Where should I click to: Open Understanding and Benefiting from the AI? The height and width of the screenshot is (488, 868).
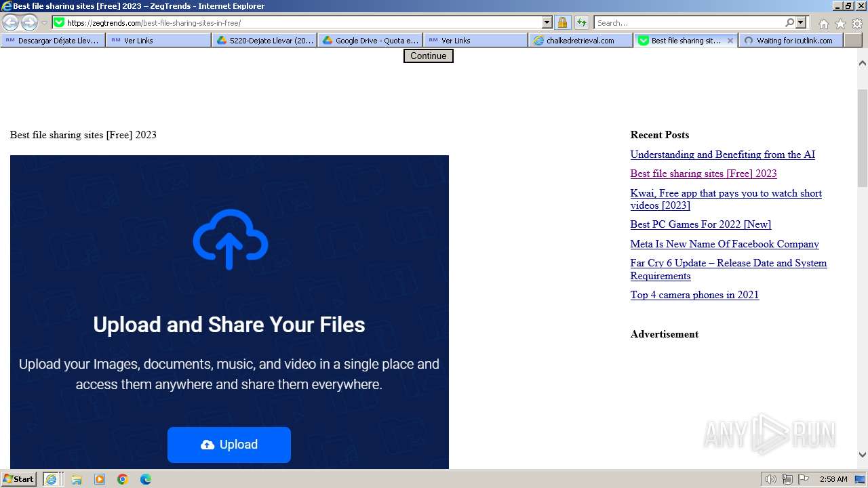[x=723, y=155]
